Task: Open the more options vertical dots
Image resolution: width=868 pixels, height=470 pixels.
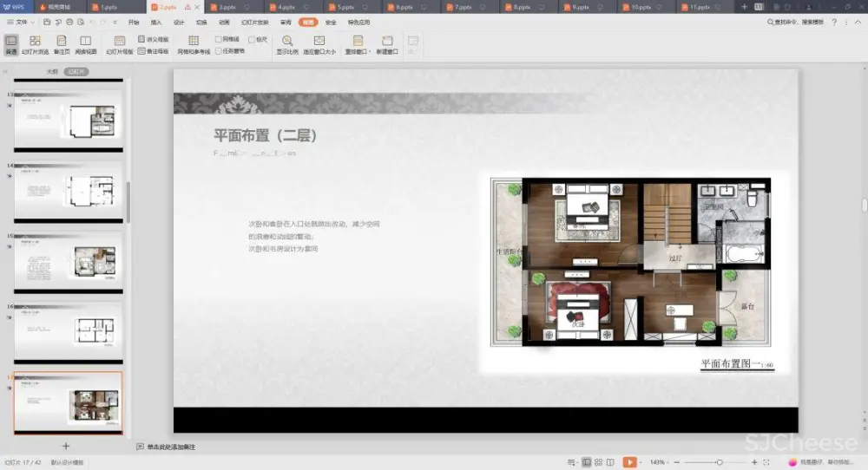Action: point(845,23)
